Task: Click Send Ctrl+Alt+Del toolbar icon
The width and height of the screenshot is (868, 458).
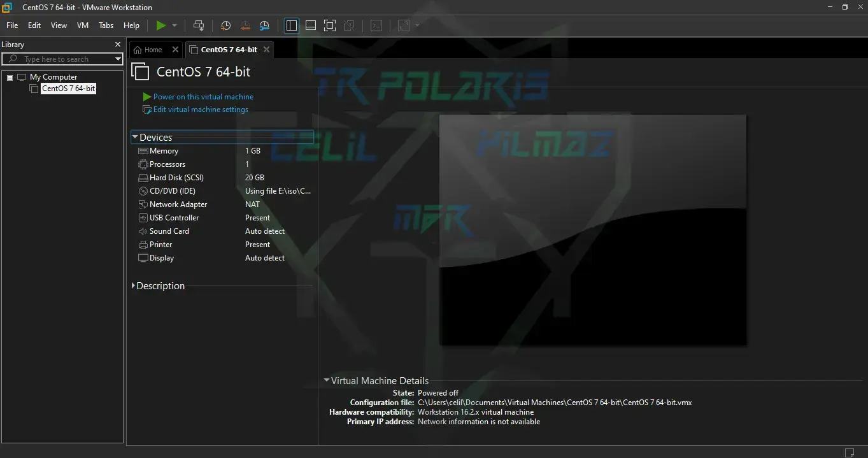Action: (199, 25)
